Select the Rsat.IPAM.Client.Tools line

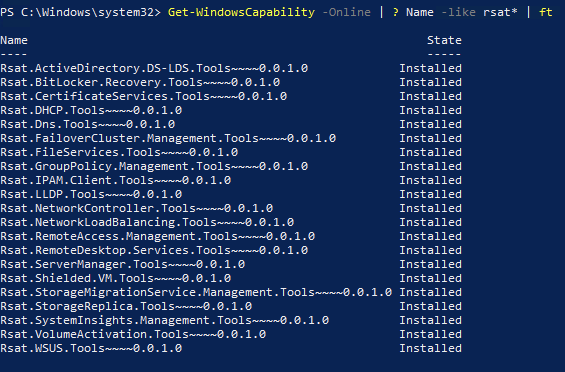coord(116,180)
